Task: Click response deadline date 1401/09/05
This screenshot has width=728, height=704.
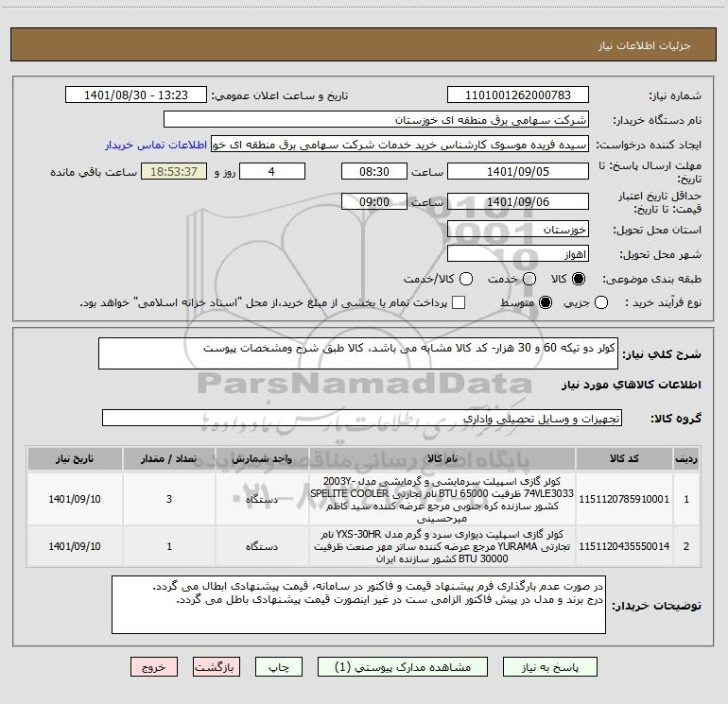Action: pos(518,171)
